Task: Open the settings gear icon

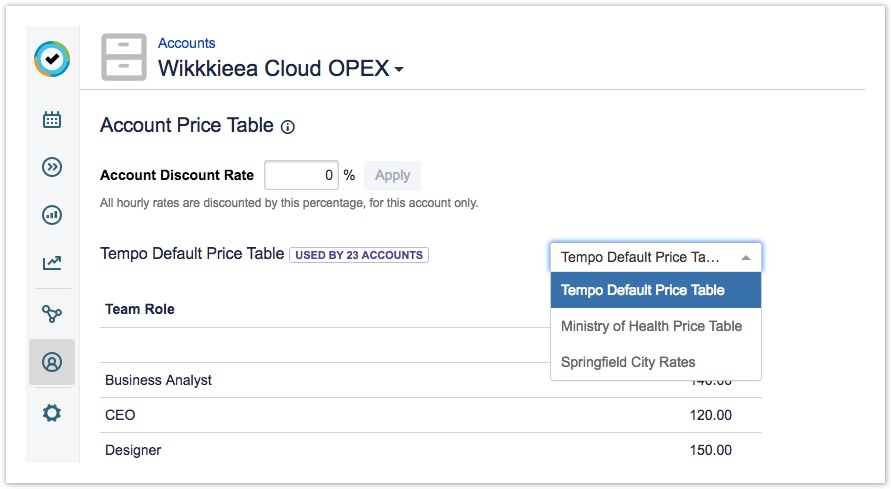Action: pos(52,412)
